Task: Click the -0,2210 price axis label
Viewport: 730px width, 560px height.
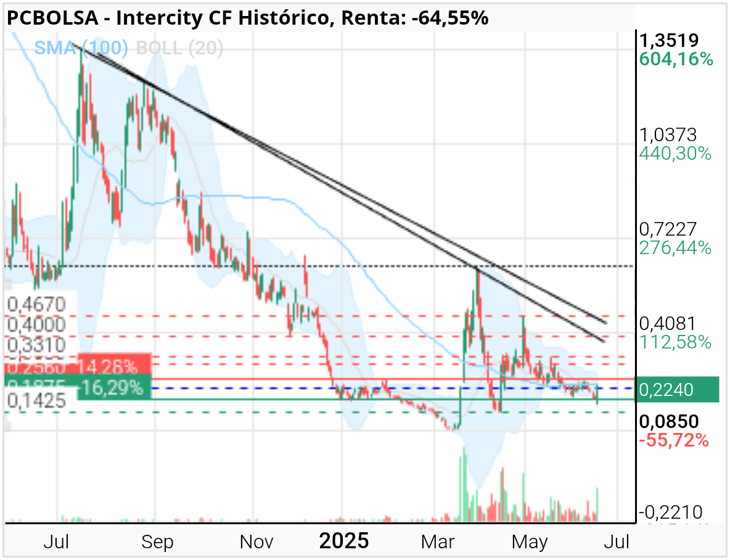Action: [670, 512]
